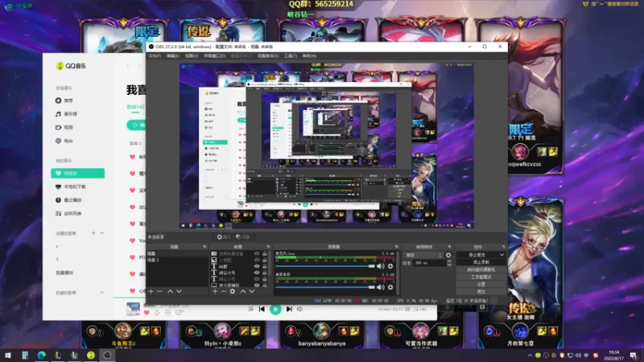Toggle visibility of 小地图 source
644x362 pixels.
[257, 260]
